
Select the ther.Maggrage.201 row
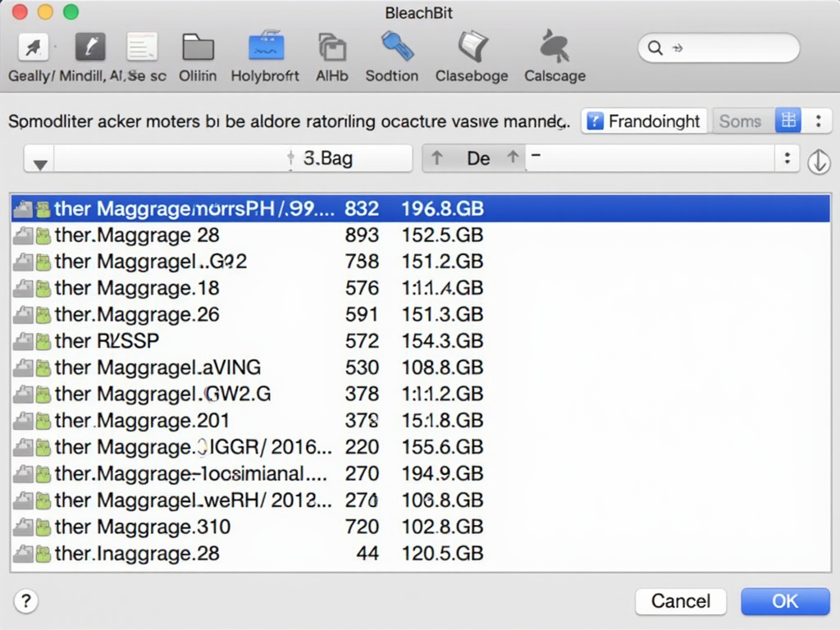click(421, 421)
